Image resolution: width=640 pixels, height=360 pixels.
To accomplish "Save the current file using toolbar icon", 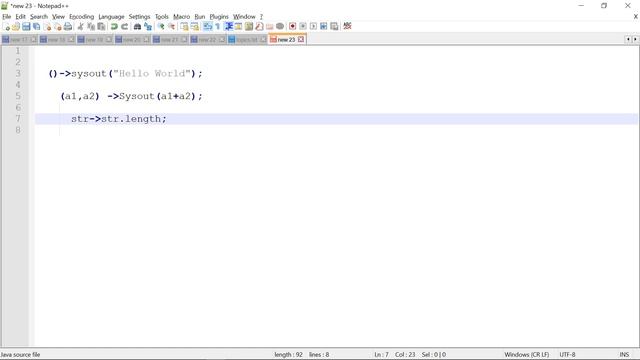I will (26, 27).
